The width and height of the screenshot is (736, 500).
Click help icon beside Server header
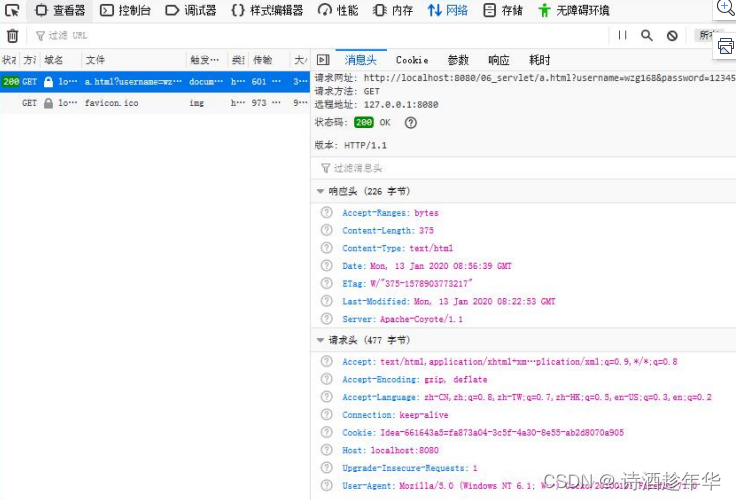click(x=327, y=319)
